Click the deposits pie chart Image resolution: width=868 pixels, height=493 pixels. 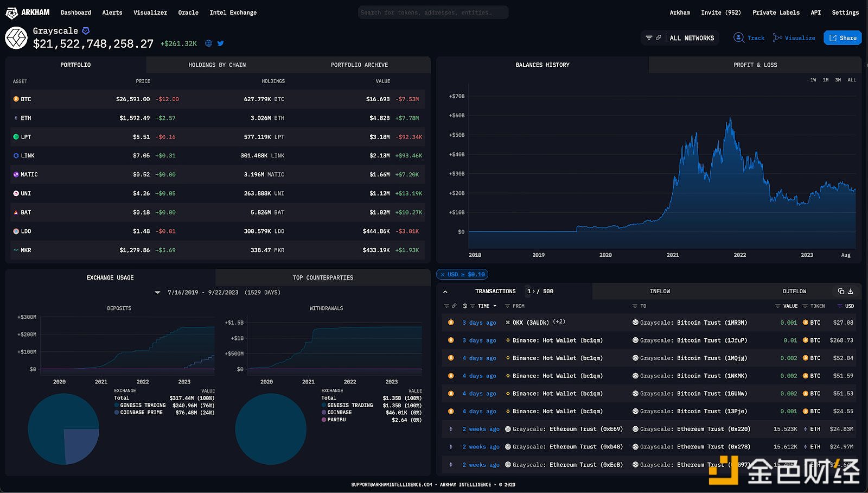63,429
